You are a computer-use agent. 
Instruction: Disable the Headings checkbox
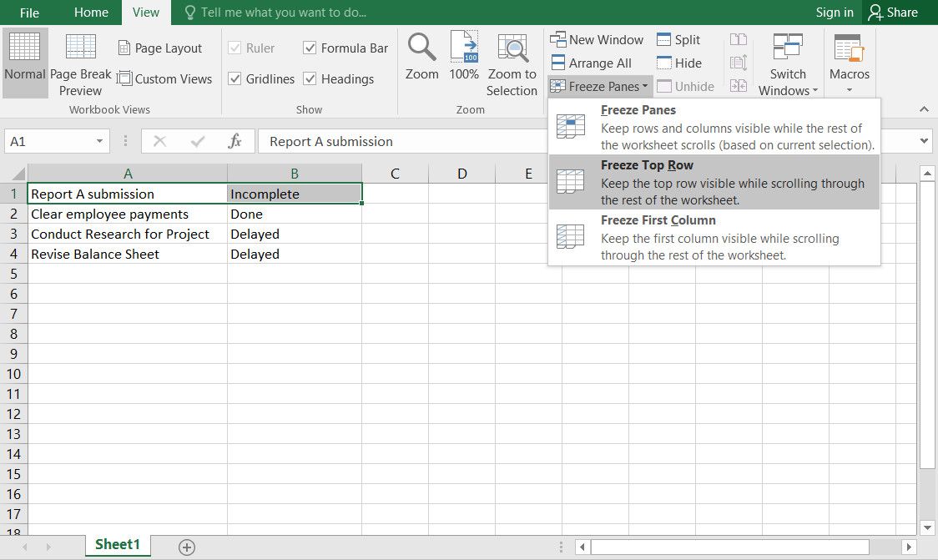point(310,79)
